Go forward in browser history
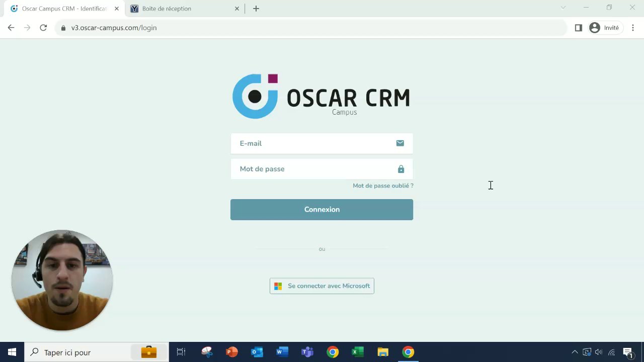 tap(27, 28)
